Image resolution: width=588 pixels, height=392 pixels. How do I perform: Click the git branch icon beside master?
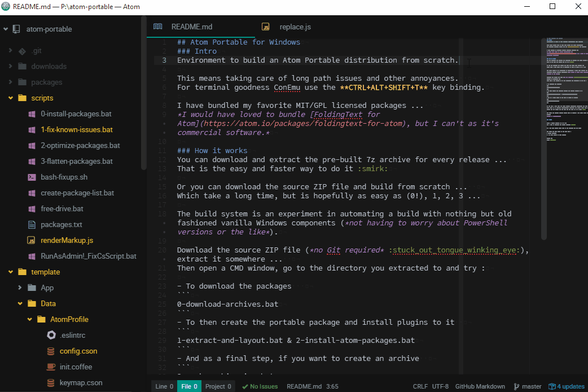tap(516, 386)
